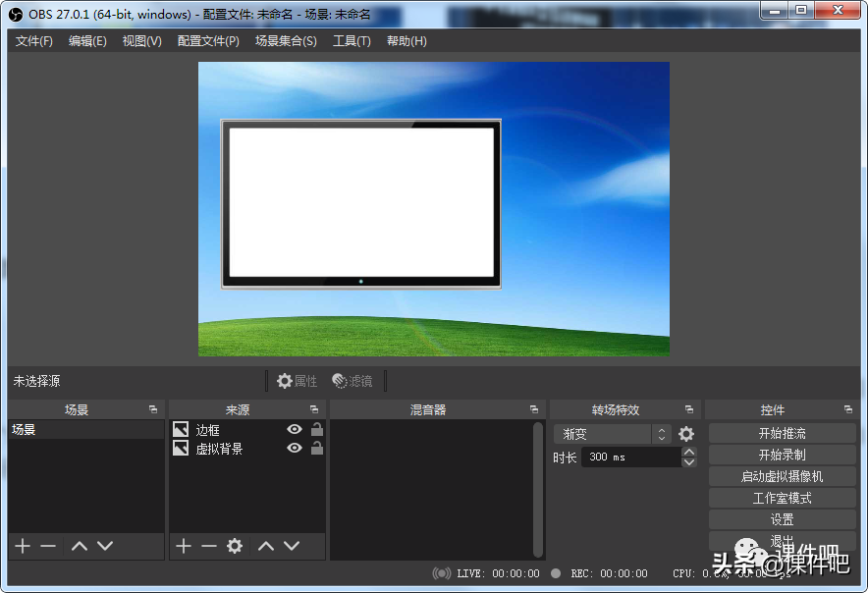
Task: Open 设置 settings button
Action: tap(783, 519)
